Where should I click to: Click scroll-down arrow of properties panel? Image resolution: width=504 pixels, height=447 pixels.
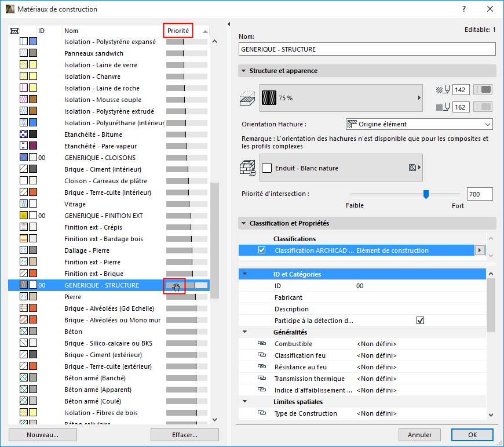491,415
